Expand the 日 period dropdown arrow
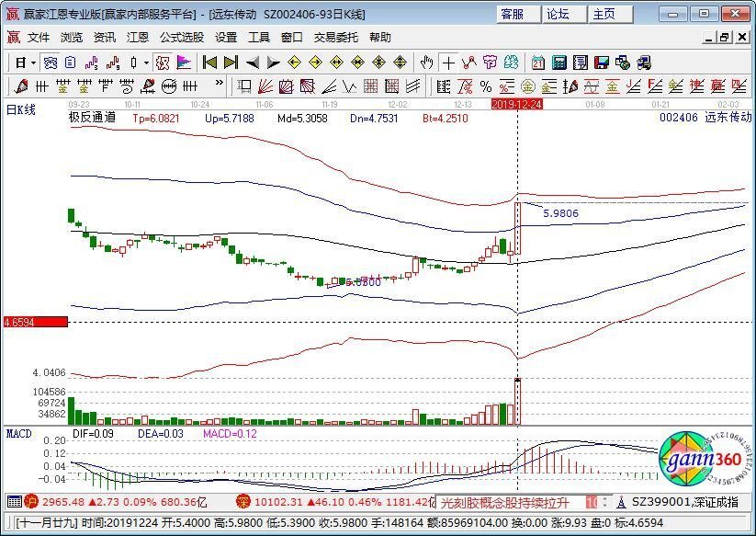Screen dimensions: 756x536 pos(33,63)
